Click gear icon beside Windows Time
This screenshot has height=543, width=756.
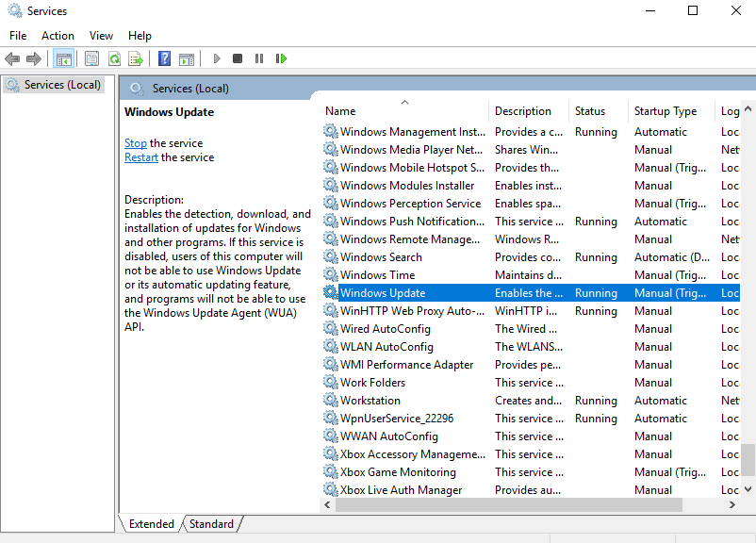pyautogui.click(x=330, y=274)
